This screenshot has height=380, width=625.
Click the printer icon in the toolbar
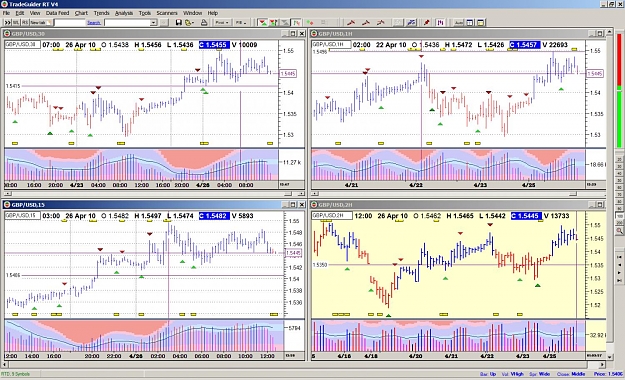(204, 23)
